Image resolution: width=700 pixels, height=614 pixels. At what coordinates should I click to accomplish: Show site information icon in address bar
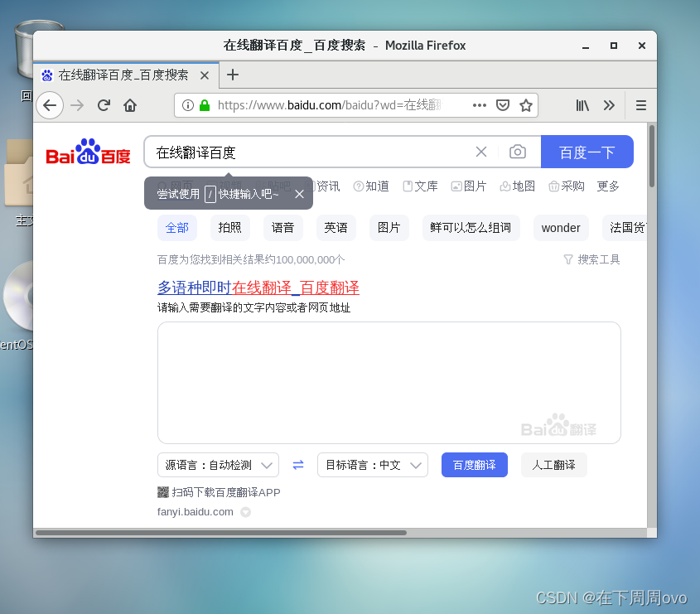[188, 105]
